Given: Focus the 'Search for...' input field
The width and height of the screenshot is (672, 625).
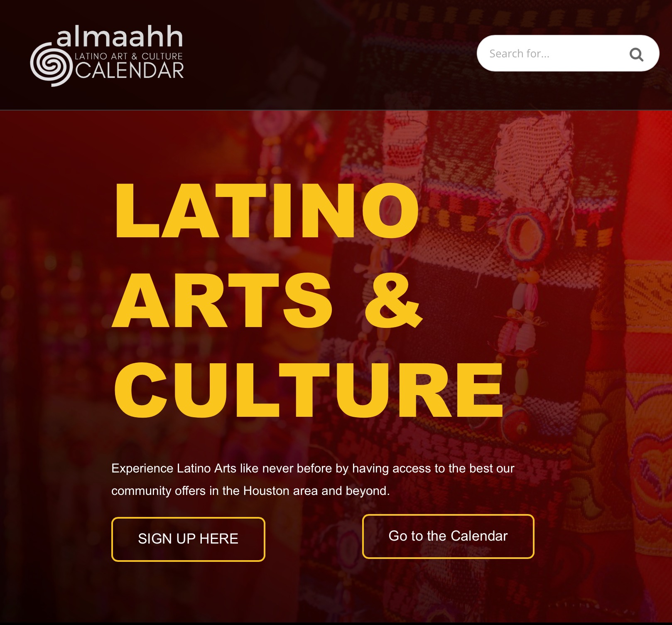Looking at the screenshot, I should [568, 53].
